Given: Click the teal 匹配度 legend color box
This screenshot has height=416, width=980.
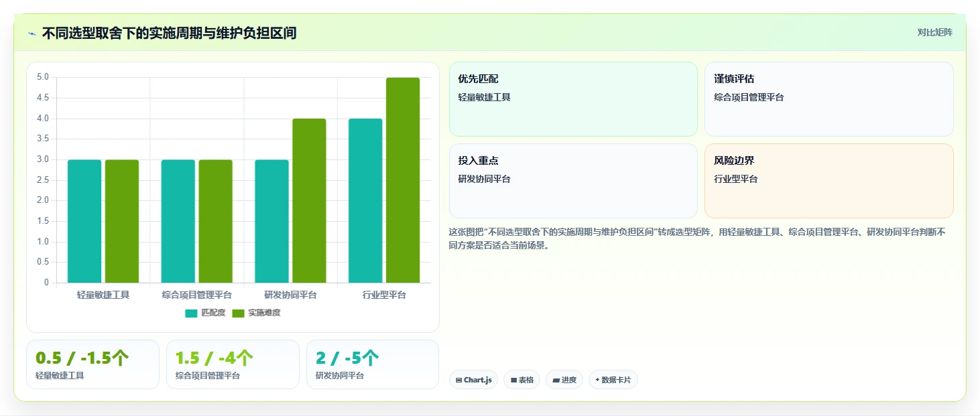Looking at the screenshot, I should pos(192,313).
